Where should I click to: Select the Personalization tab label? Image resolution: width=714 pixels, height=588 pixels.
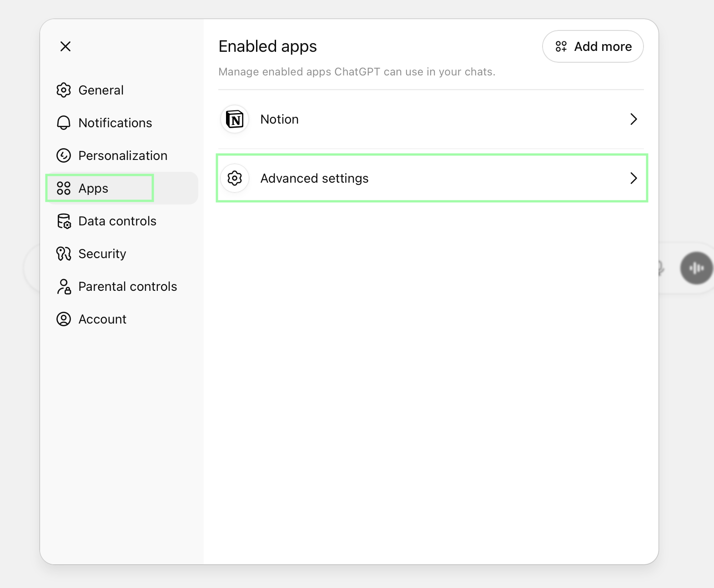coord(123,156)
